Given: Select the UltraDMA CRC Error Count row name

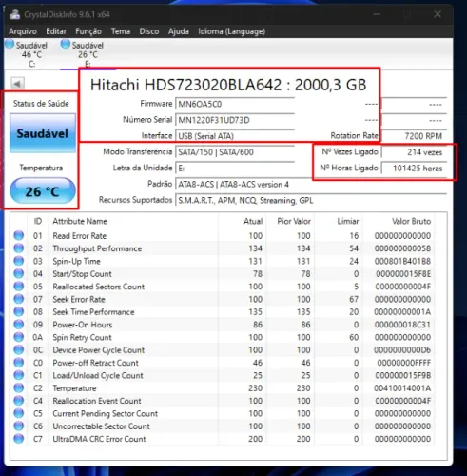Looking at the screenshot, I should pyautogui.click(x=99, y=439).
